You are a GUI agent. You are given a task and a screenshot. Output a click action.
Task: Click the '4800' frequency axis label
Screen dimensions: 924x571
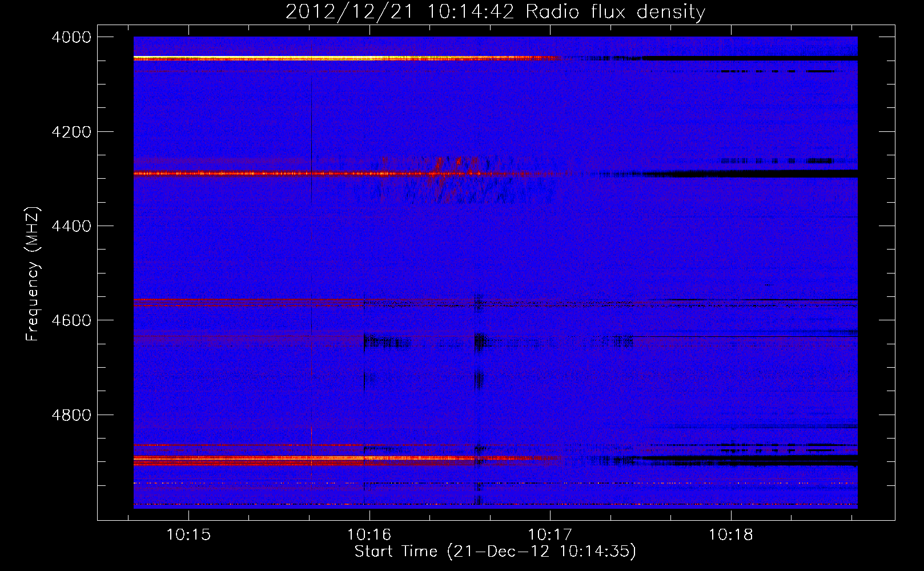click(71, 415)
